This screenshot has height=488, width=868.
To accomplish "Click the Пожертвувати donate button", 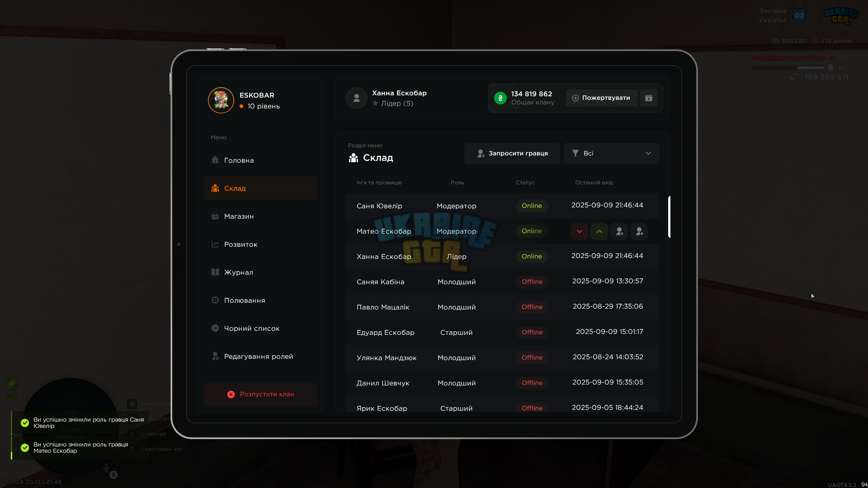I will coord(601,98).
